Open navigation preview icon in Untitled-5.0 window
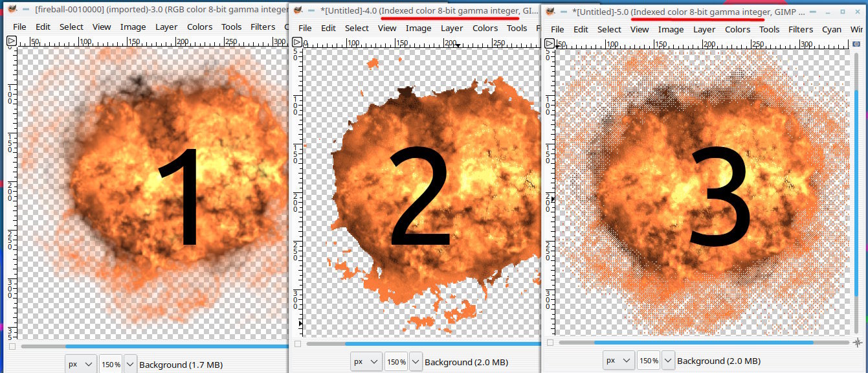The image size is (868, 373). point(858,343)
